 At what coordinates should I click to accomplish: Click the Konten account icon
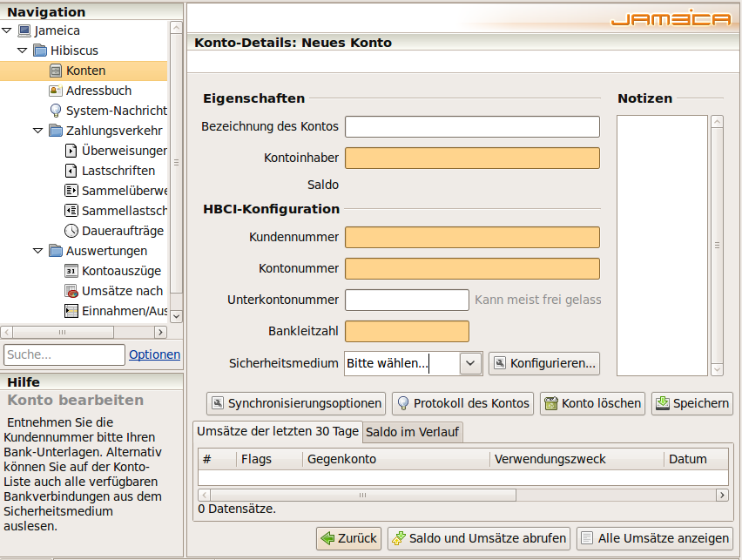pyautogui.click(x=56, y=71)
